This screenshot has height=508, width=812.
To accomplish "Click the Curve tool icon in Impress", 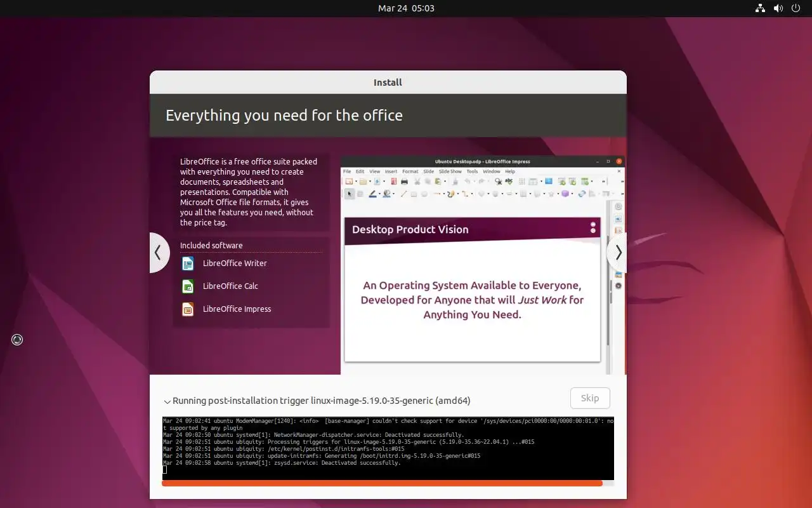I will (x=450, y=194).
